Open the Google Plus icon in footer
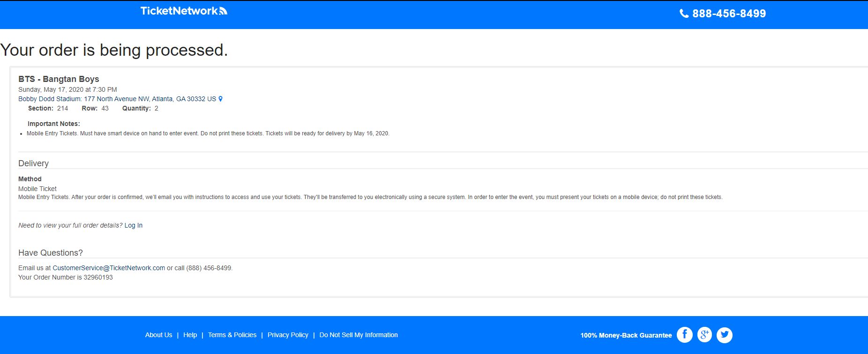Screen dimensions: 868x354 pos(704,335)
